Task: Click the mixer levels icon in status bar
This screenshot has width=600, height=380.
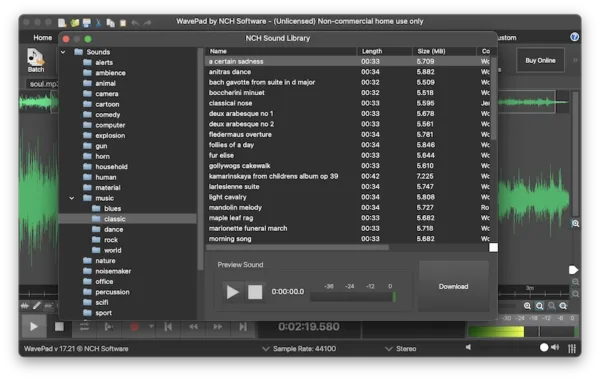Action: tap(572, 349)
